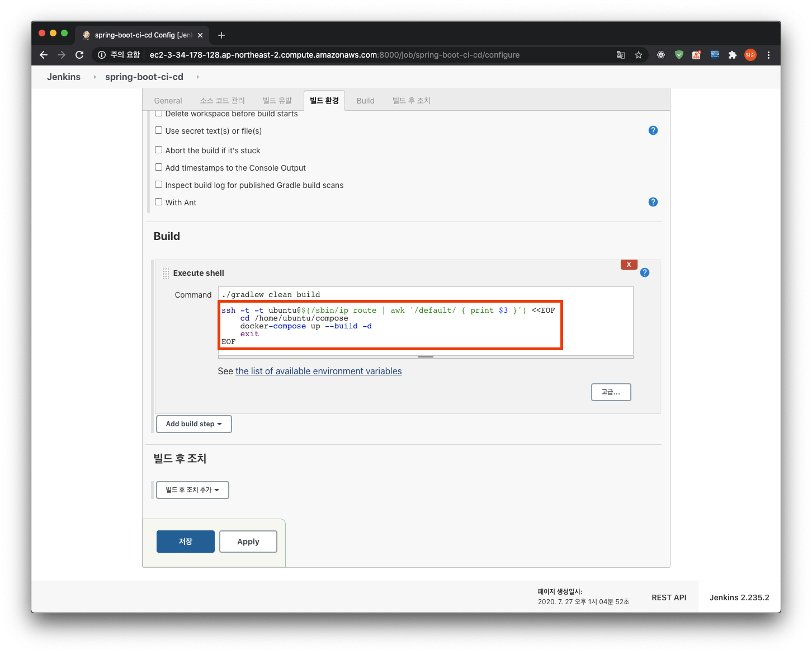Click the Apply button
Screen dimensions: 812x654
coord(248,542)
